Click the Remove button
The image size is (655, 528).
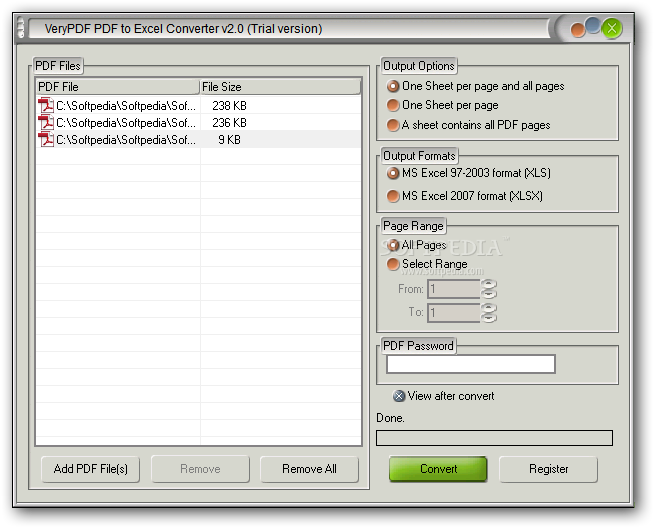(200, 469)
